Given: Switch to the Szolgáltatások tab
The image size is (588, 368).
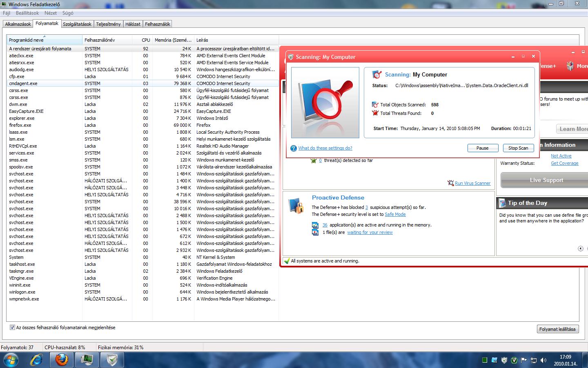Looking at the screenshot, I should [x=77, y=24].
